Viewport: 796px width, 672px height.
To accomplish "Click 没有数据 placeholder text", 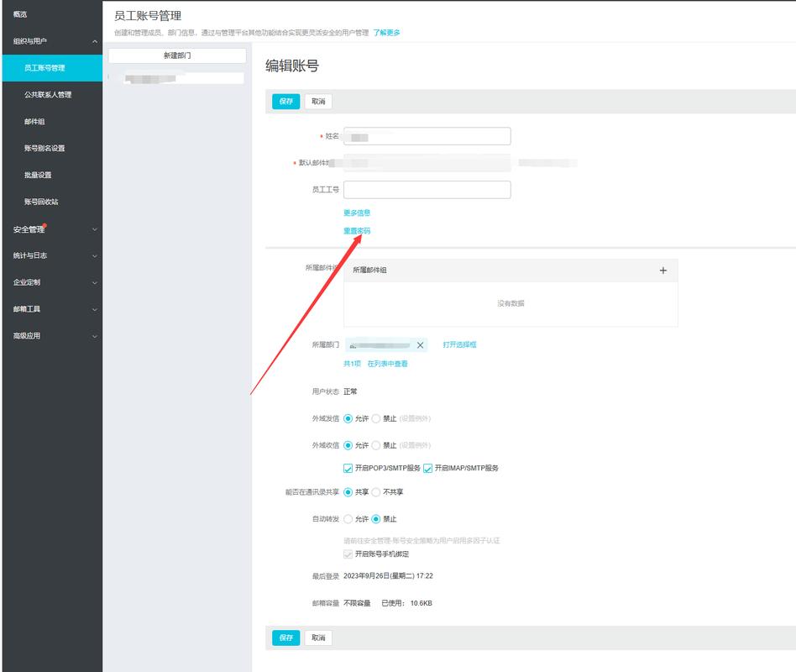I will click(511, 303).
